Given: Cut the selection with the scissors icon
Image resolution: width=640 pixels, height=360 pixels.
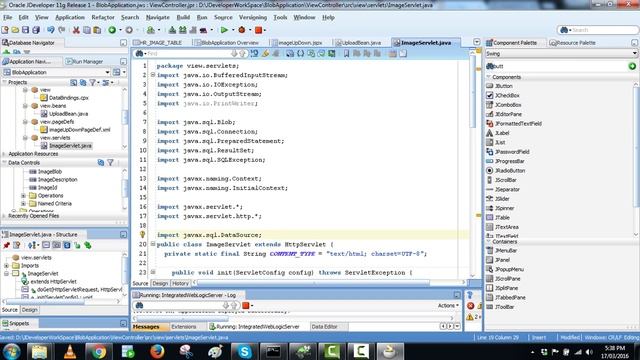Looking at the screenshot, I should click(x=76, y=30).
